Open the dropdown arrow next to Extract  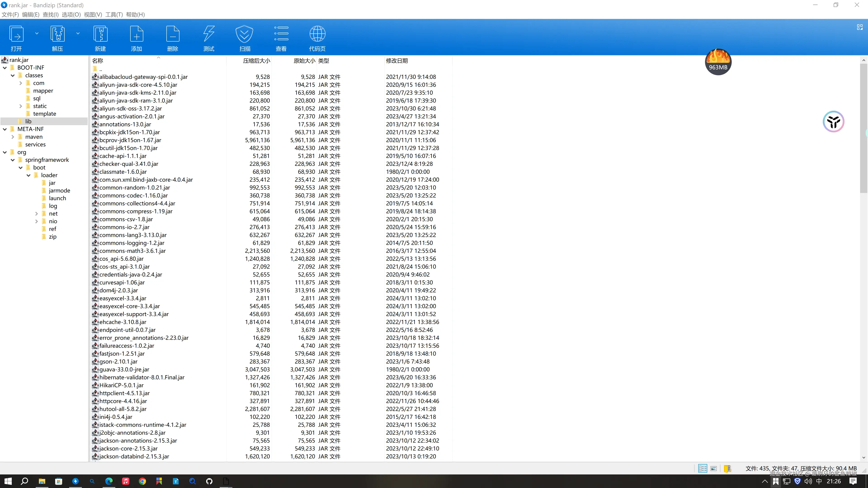pos(78,33)
